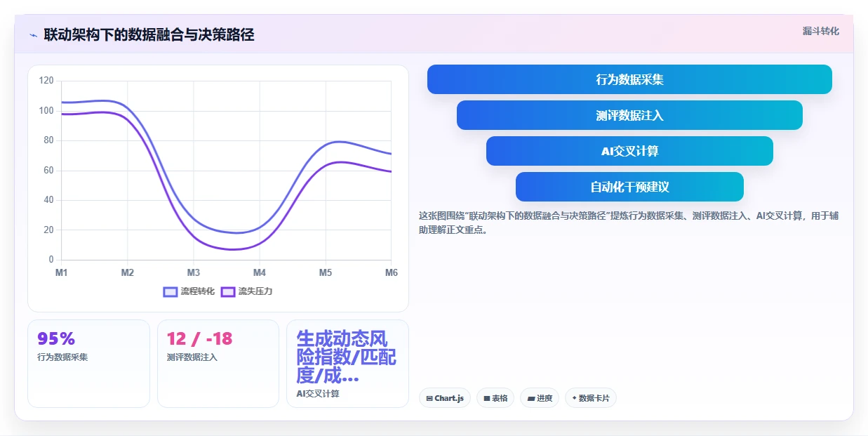868x436 pixels.
Task: Click the 流程转化 legend label
Action: [x=198, y=291]
